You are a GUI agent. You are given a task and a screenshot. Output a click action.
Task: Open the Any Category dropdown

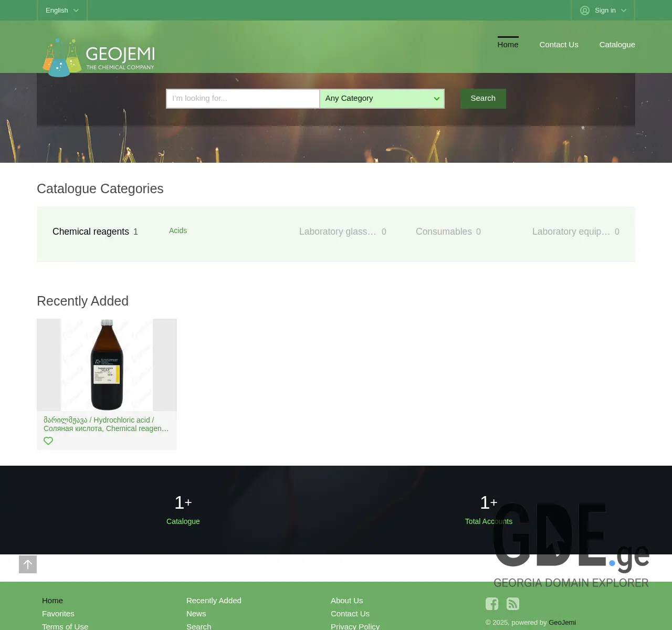(x=382, y=98)
